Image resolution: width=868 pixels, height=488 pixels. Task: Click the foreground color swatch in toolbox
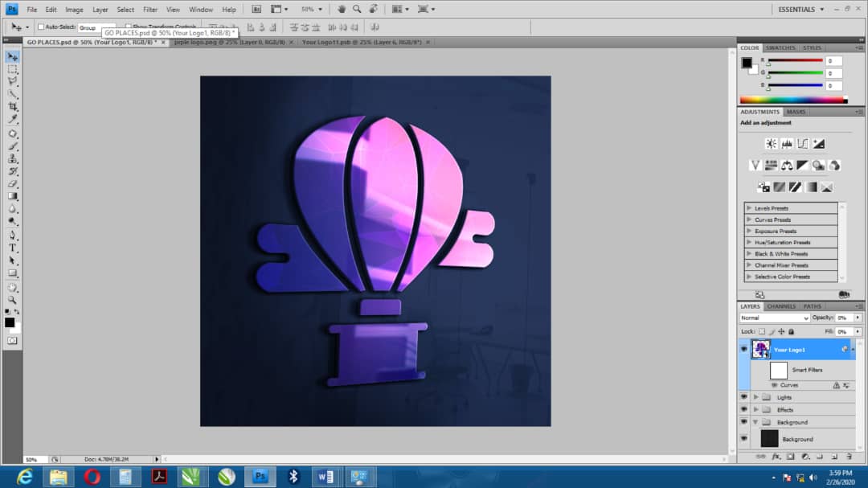point(10,322)
